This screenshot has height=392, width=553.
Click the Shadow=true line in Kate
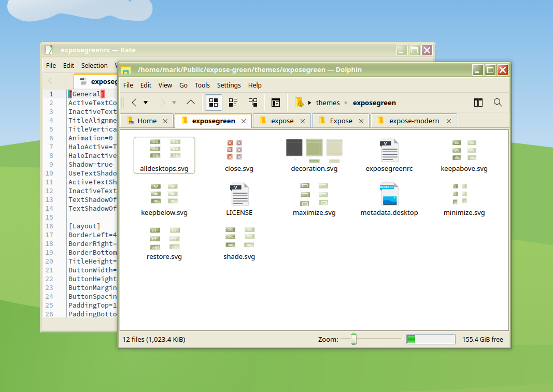(91, 165)
